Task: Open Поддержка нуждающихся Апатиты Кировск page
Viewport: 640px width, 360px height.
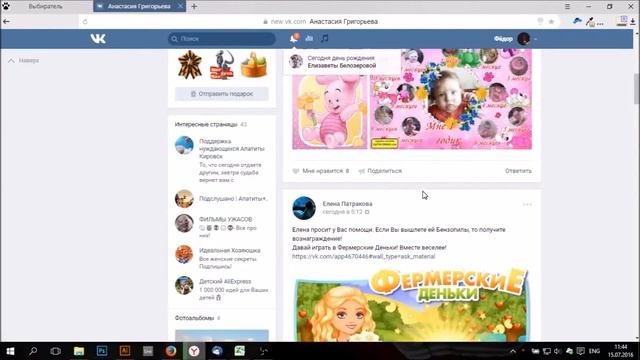Action: [x=232, y=149]
